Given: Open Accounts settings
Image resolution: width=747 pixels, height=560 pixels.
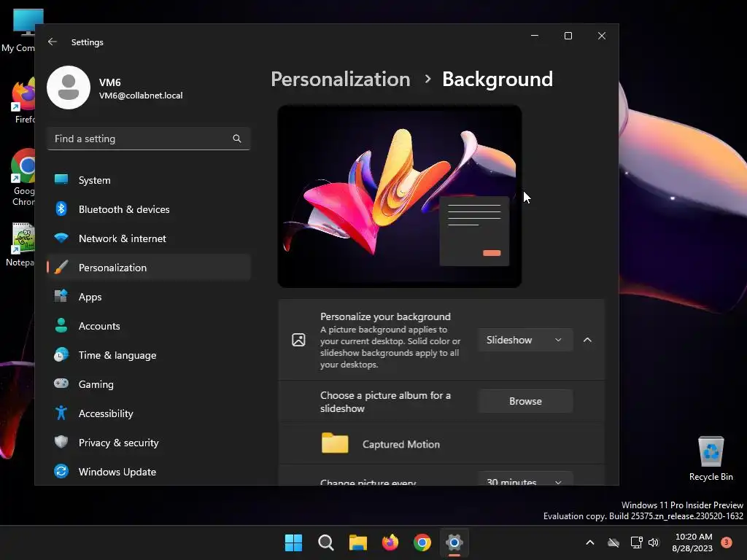Looking at the screenshot, I should [x=149, y=326].
